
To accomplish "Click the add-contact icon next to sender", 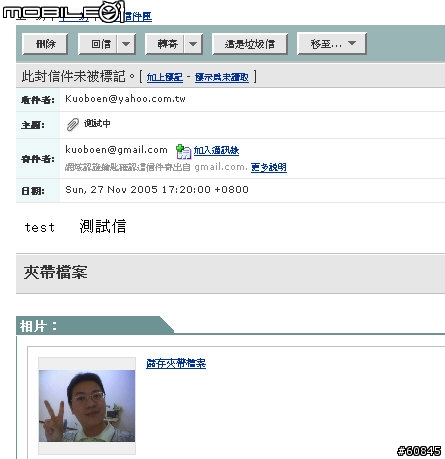I will point(183,152).
